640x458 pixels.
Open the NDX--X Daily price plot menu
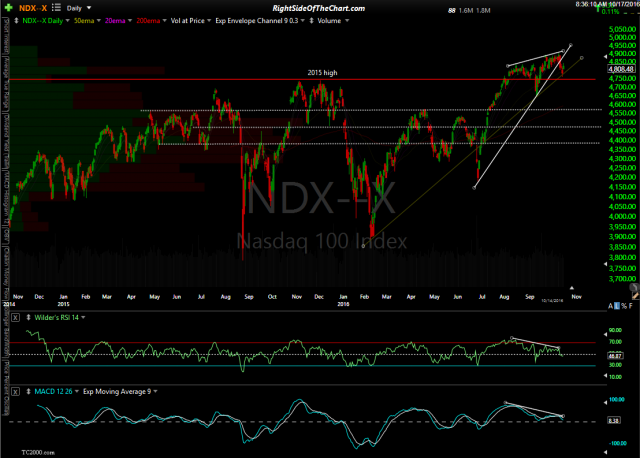(x=45, y=20)
